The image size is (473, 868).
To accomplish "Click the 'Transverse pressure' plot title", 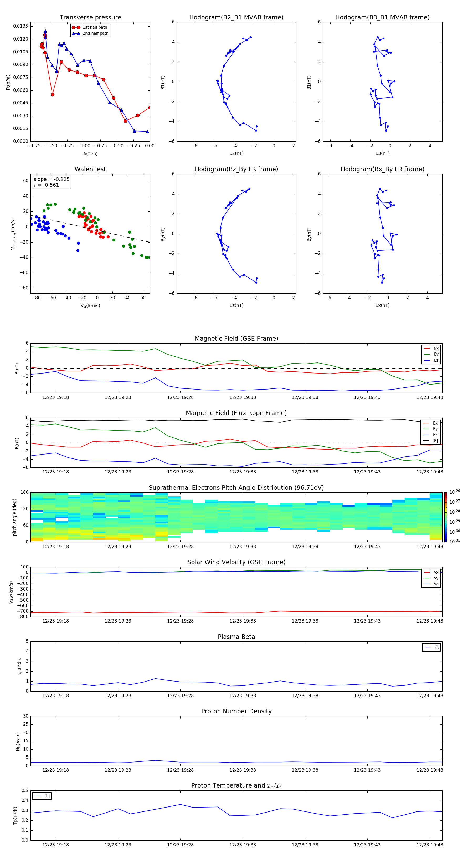I will tap(90, 18).
